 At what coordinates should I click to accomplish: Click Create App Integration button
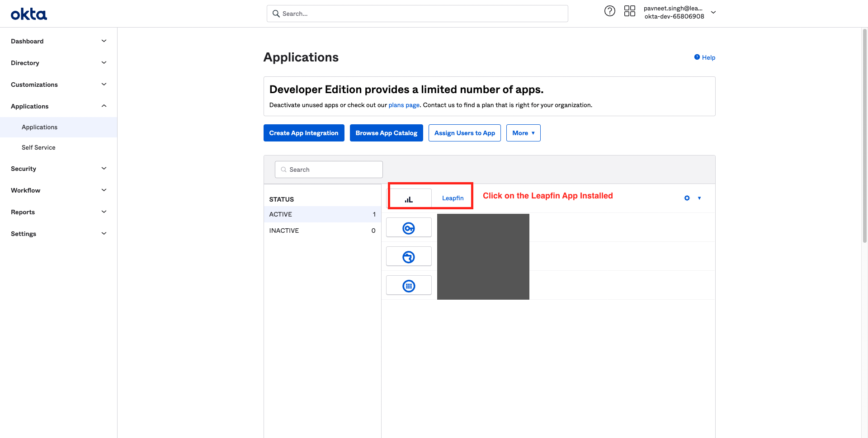(x=304, y=133)
